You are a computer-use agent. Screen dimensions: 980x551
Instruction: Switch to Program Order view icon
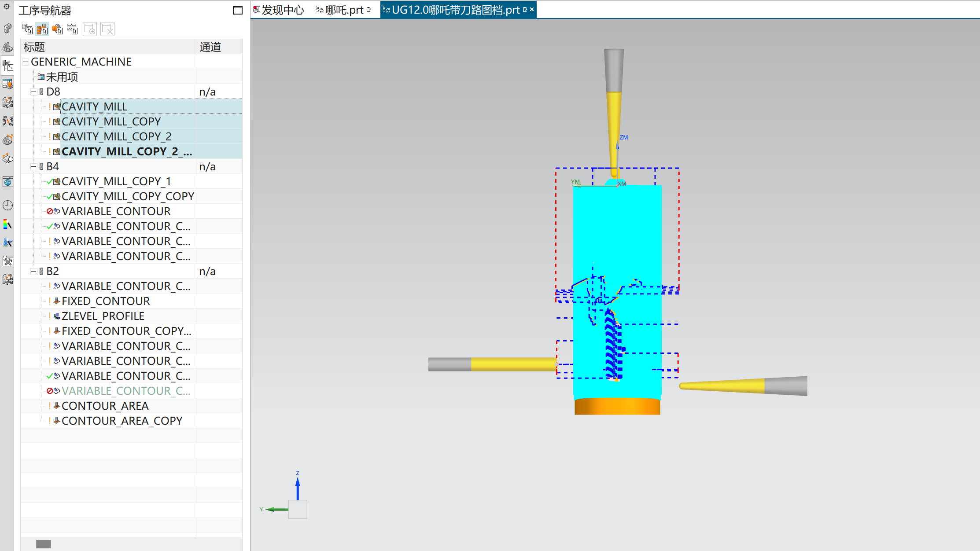[27, 29]
